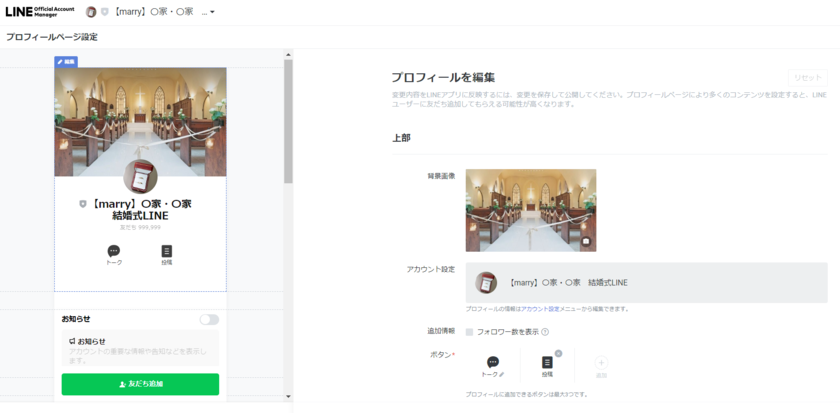The width and height of the screenshot is (840, 413).
Task: Click the change-image icon on the background thumbnail
Action: (x=586, y=242)
